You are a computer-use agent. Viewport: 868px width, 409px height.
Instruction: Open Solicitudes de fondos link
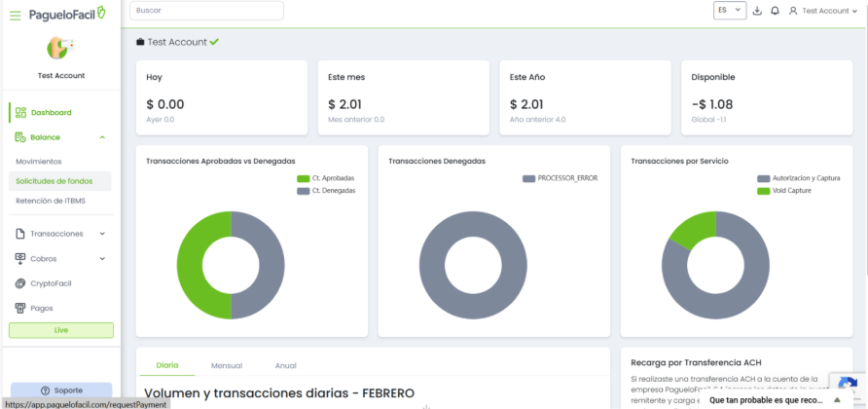54,181
